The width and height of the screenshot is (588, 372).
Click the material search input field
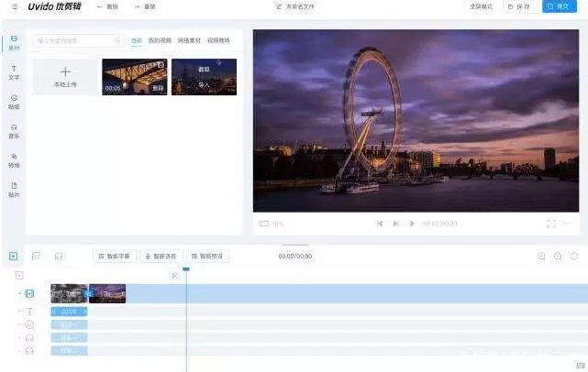click(x=77, y=41)
